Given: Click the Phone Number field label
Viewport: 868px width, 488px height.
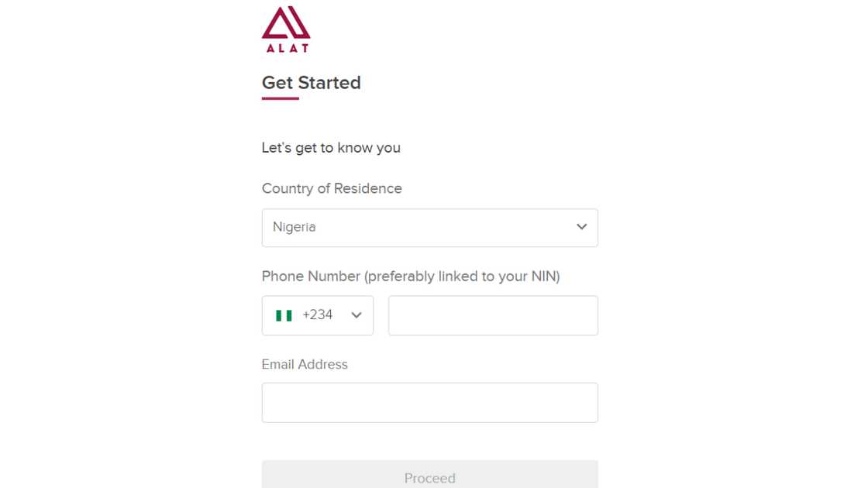Looking at the screenshot, I should pyautogui.click(x=412, y=276).
